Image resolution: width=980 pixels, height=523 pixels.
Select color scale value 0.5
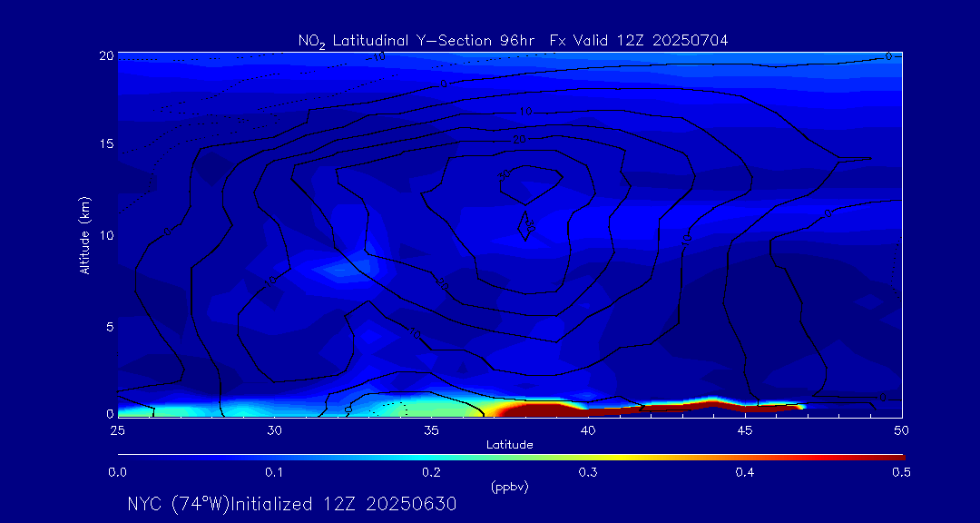(x=902, y=473)
